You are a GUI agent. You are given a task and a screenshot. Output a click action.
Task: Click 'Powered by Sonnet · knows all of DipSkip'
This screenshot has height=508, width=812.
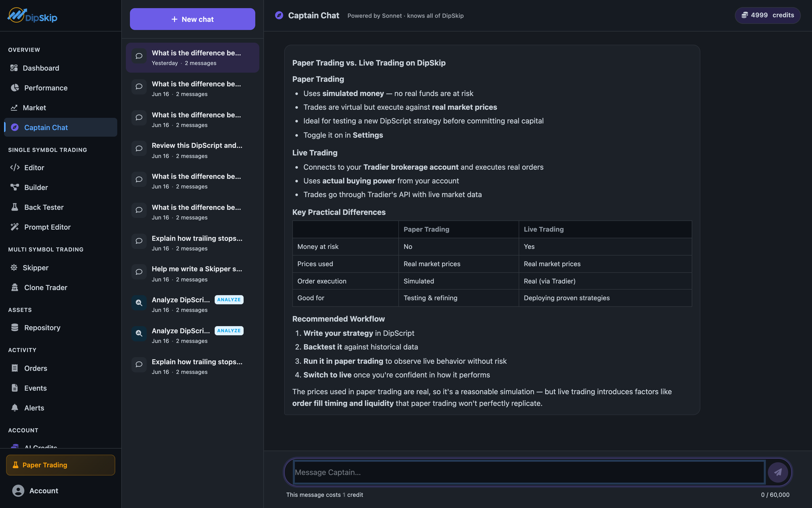coord(405,15)
